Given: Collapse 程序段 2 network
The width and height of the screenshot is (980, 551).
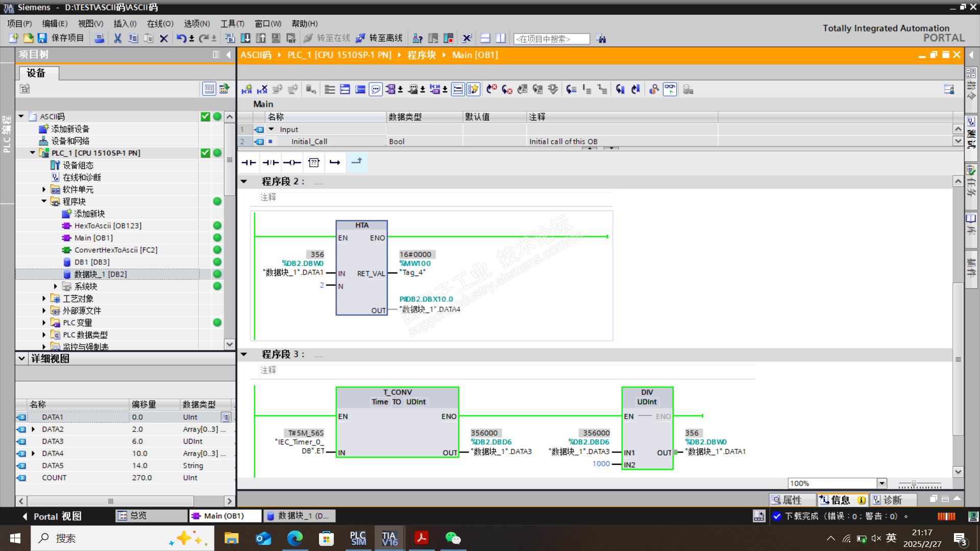Looking at the screenshot, I should pyautogui.click(x=244, y=182).
